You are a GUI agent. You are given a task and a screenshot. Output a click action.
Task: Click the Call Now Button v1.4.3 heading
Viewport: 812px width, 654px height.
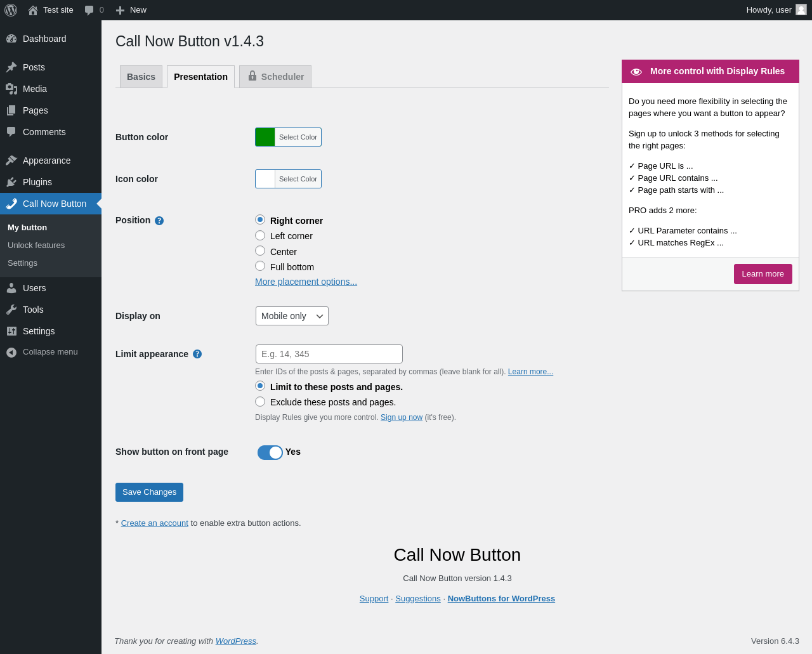[190, 41]
